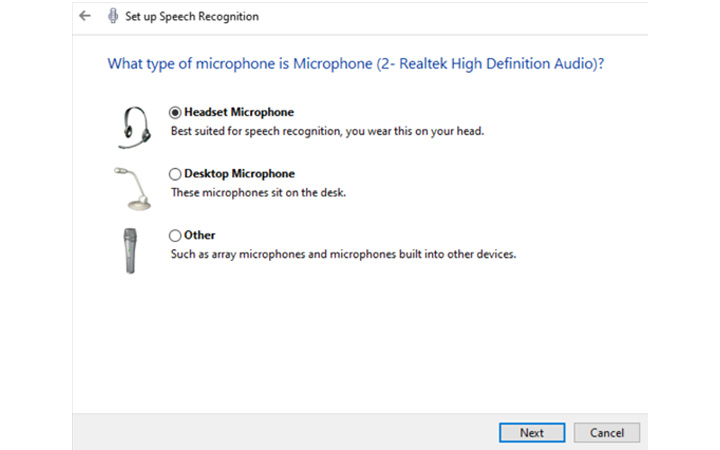Click 'These microphones sit on the desk' text

(258, 193)
